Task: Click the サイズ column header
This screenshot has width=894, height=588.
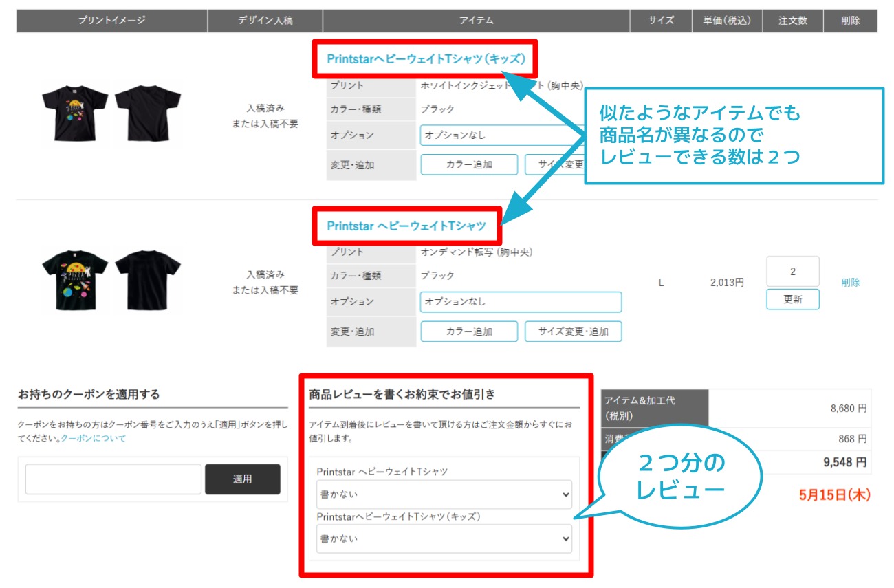Action: coord(661,21)
